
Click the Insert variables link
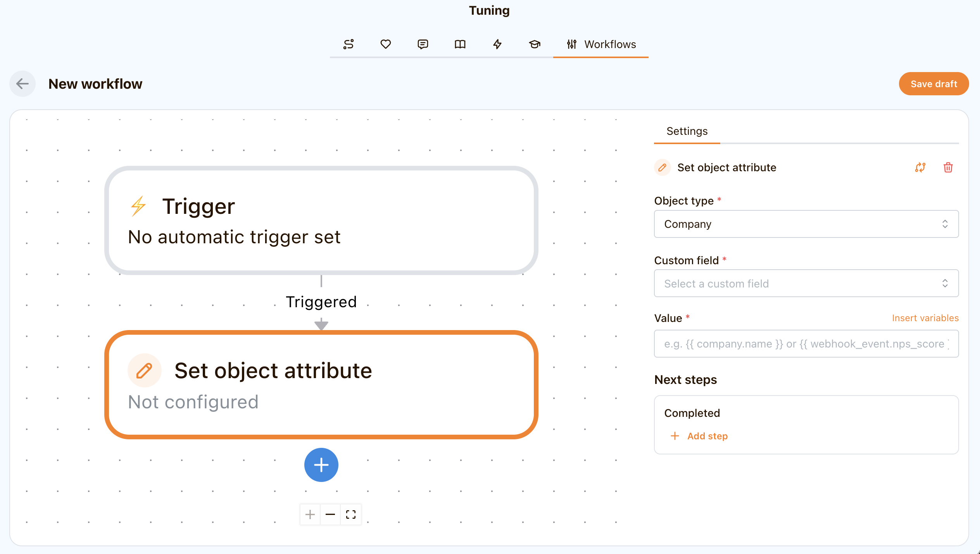click(x=925, y=318)
